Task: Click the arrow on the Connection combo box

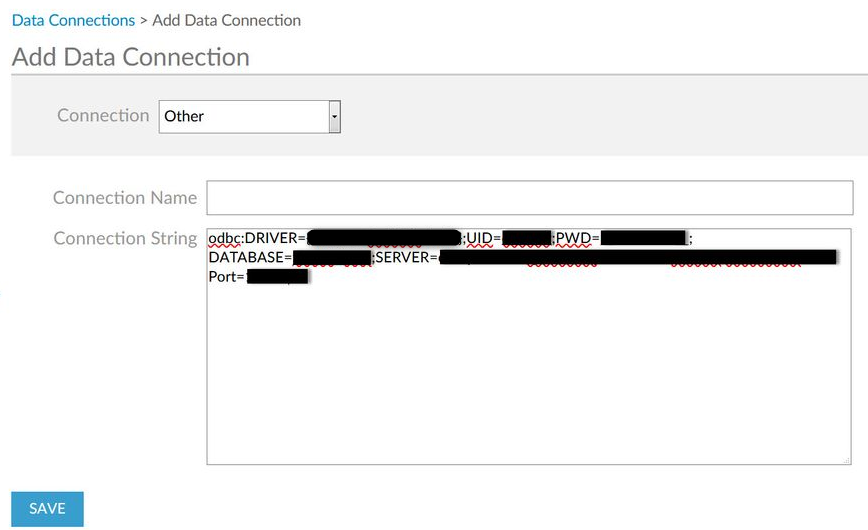Action: (x=334, y=116)
